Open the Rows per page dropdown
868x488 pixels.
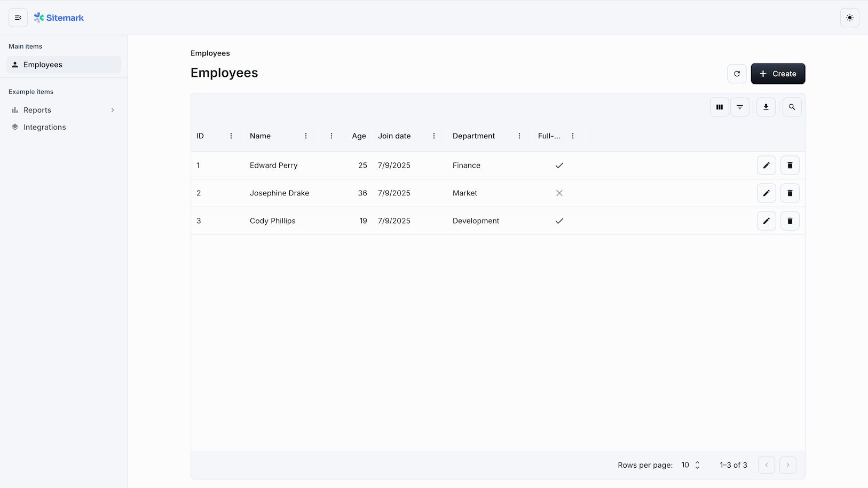coord(690,465)
